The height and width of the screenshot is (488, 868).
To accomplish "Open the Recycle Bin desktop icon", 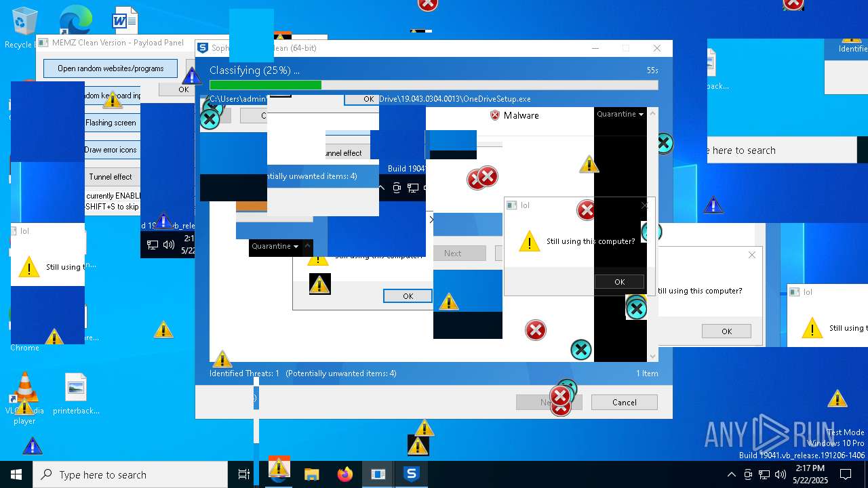I will (24, 22).
